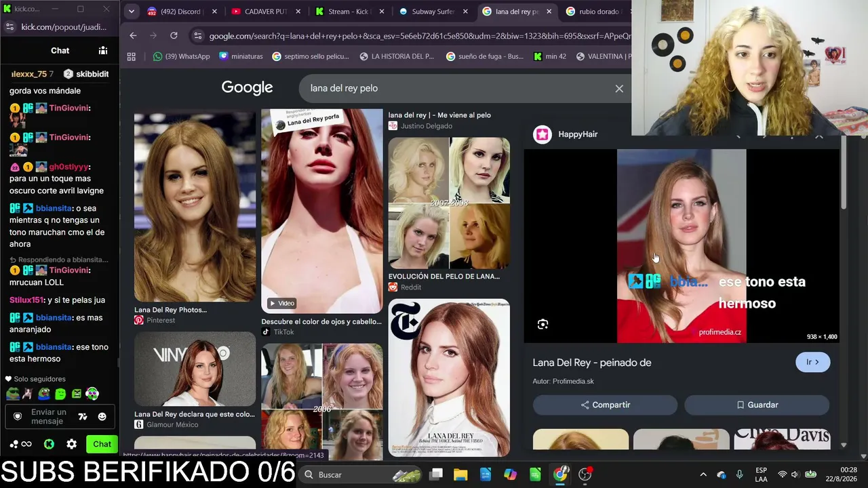
Task: Open the Google logo homepage link
Action: pos(247,88)
